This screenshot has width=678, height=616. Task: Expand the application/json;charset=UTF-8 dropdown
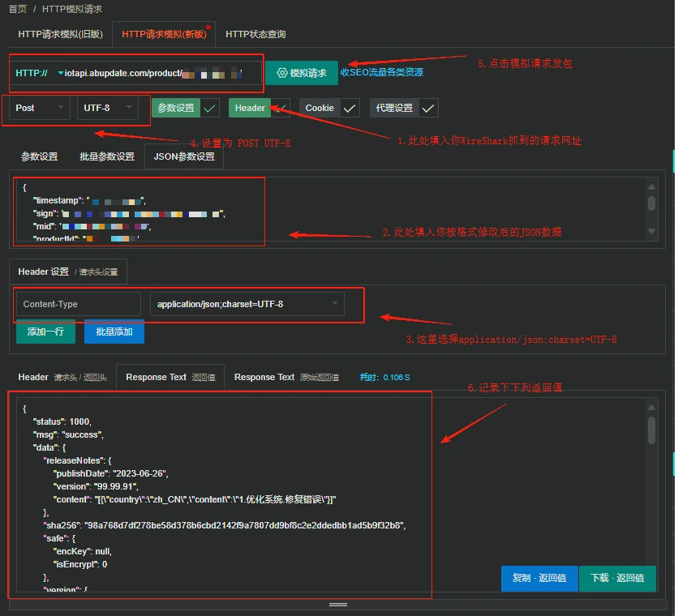(x=247, y=304)
